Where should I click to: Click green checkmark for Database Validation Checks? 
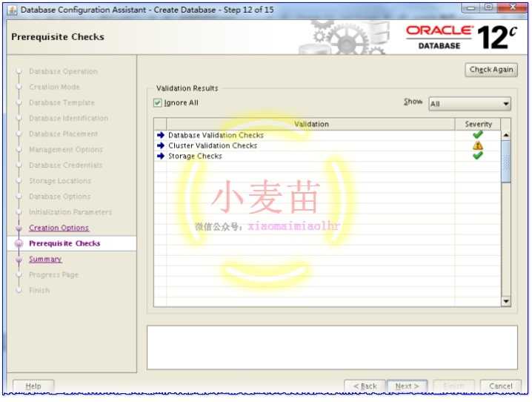(x=478, y=135)
